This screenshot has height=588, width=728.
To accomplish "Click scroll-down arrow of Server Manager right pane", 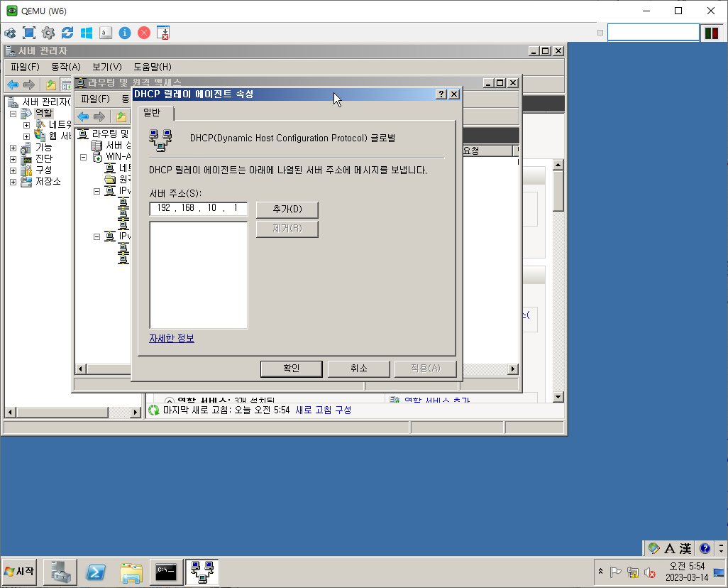I will pos(558,397).
